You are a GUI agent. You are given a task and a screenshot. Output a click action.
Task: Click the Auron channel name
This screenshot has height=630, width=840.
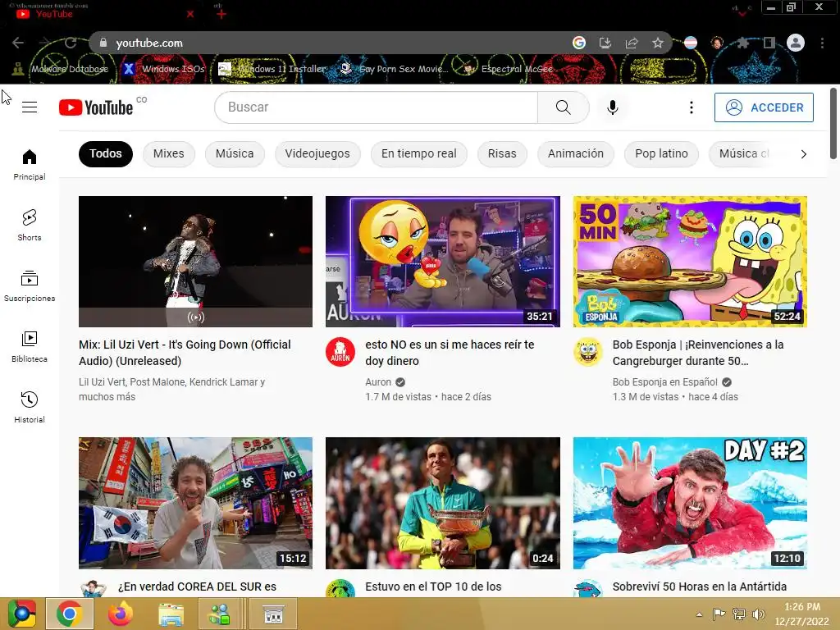click(378, 382)
